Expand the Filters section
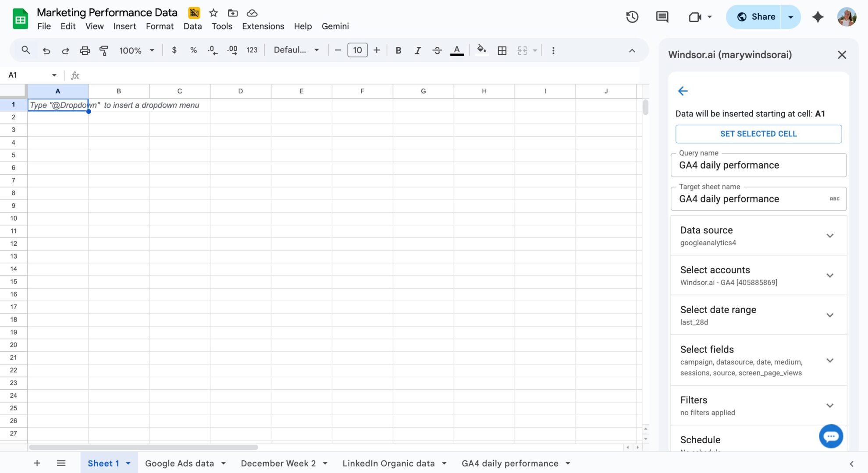Screen dimensions: 868x473 click(758, 406)
